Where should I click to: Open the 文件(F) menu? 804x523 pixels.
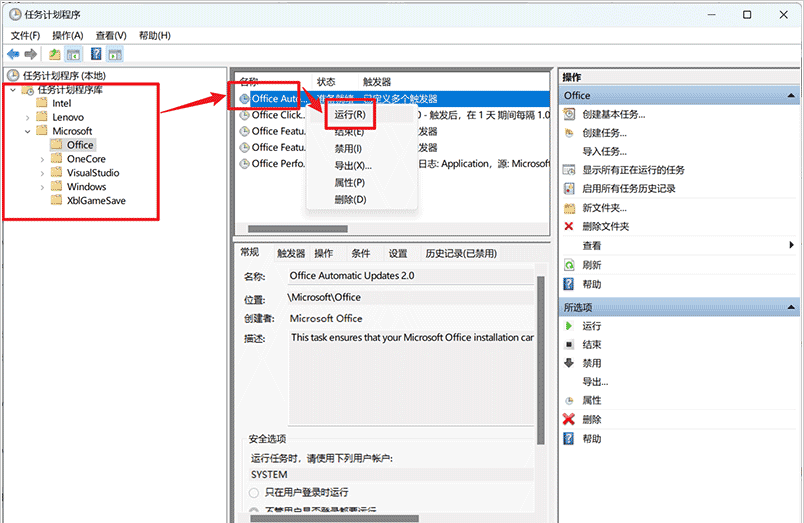(25, 35)
